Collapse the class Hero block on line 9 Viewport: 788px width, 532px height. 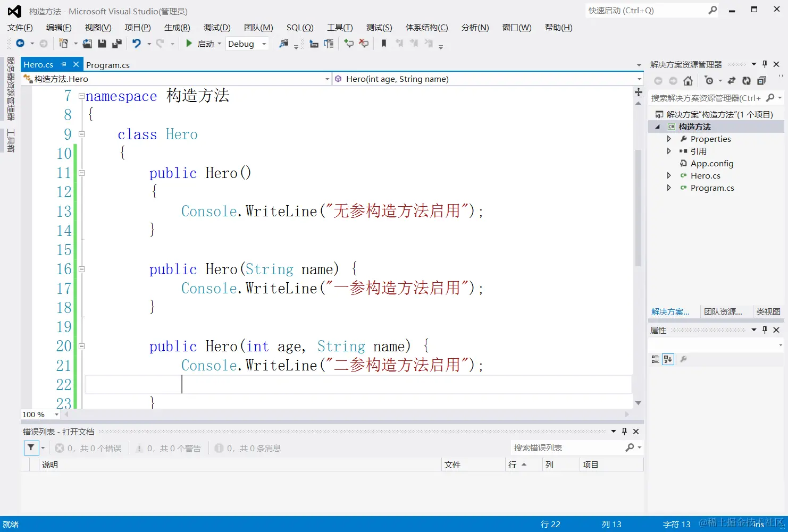81,134
